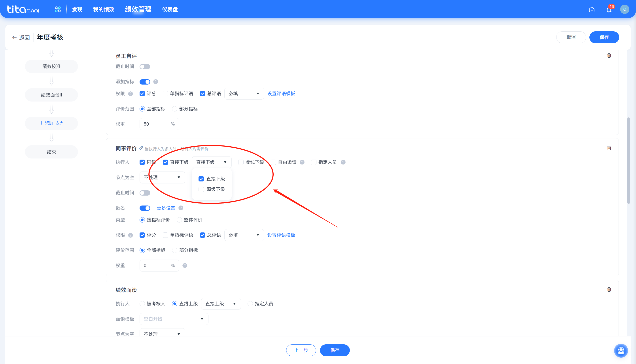Select 整体评价 type radio
This screenshot has width=636, height=364.
[179, 220]
